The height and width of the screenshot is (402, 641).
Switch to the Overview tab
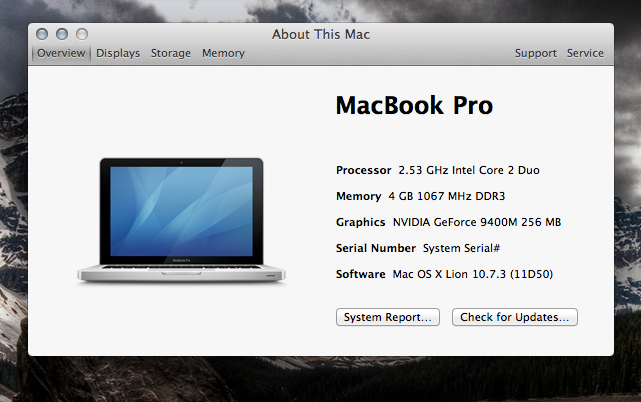(x=61, y=53)
